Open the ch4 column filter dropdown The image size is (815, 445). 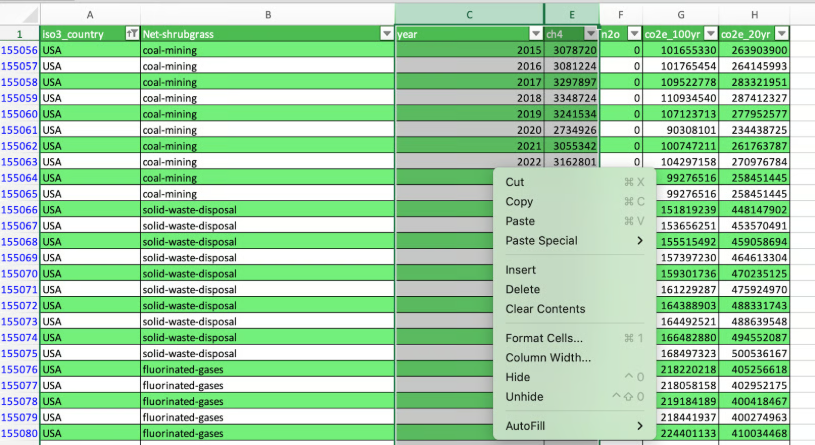pos(590,34)
